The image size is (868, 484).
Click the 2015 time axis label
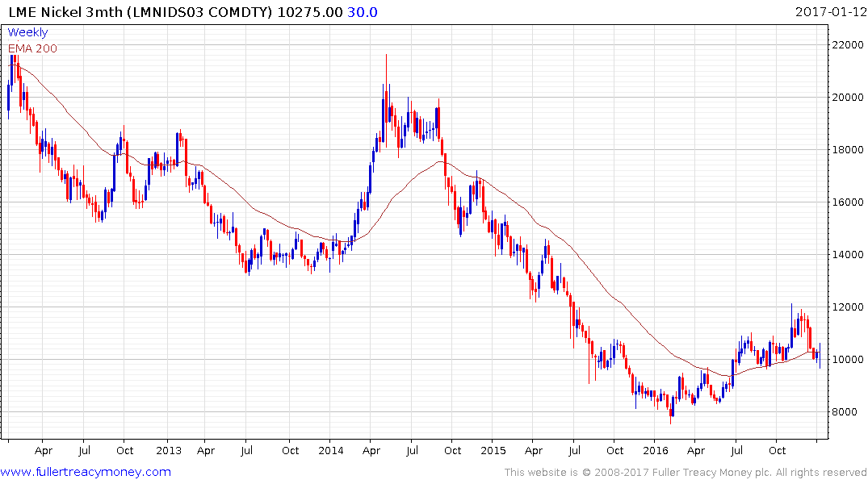tap(493, 451)
